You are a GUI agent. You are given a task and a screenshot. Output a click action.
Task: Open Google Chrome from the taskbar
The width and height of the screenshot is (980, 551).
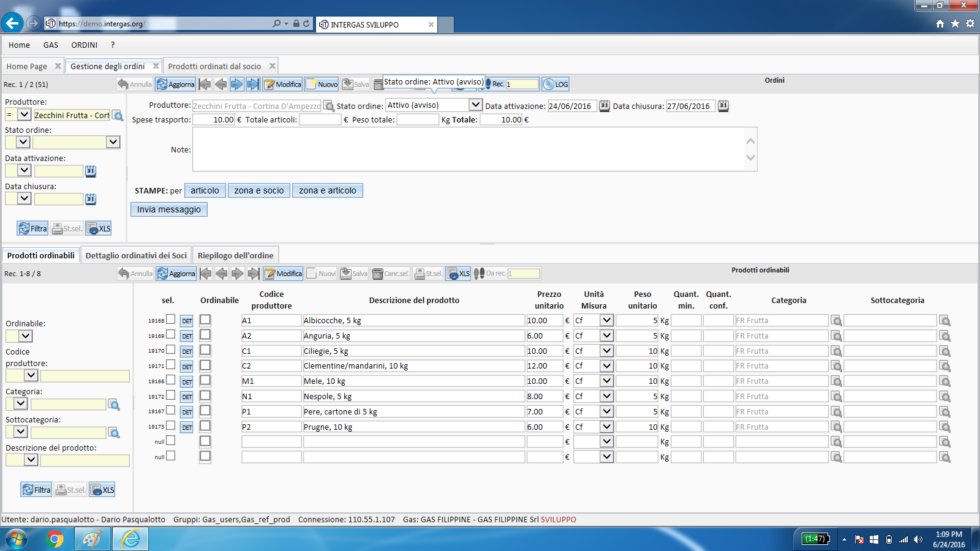pyautogui.click(x=55, y=539)
